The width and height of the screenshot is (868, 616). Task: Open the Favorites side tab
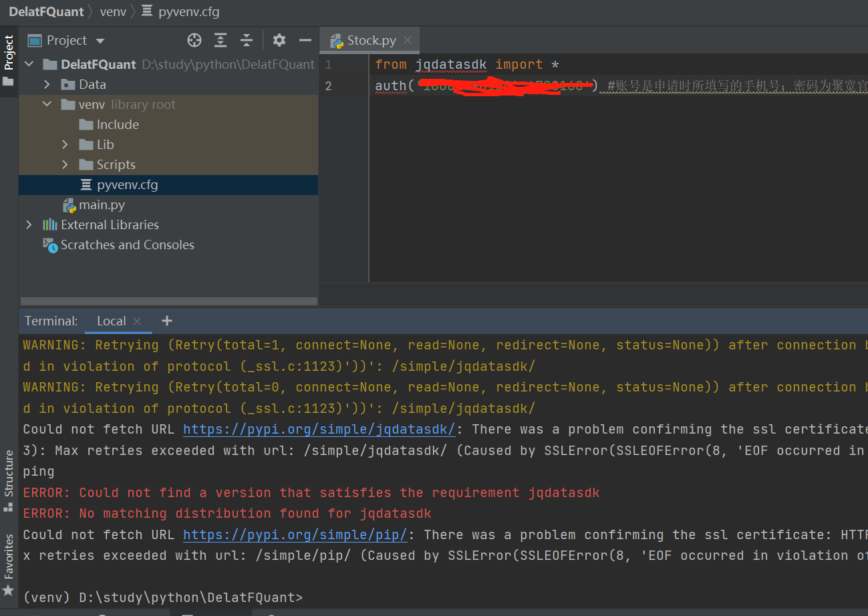(9, 565)
